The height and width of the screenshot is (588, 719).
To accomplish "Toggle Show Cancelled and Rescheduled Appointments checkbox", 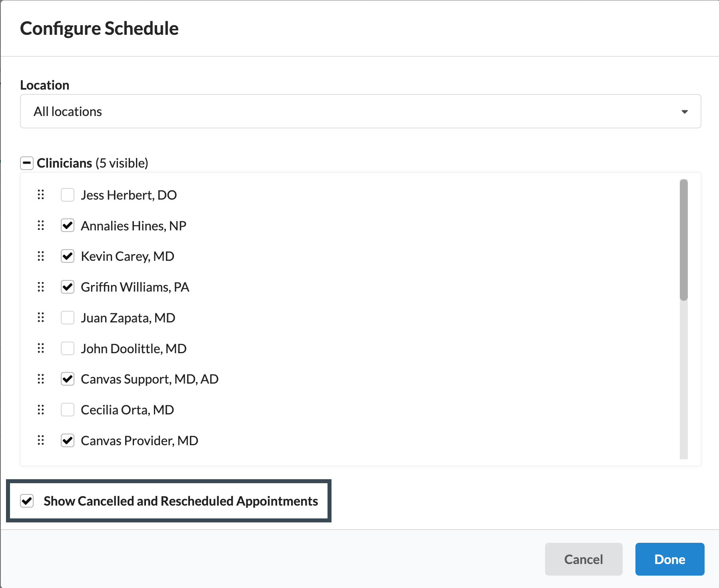I will click(27, 501).
